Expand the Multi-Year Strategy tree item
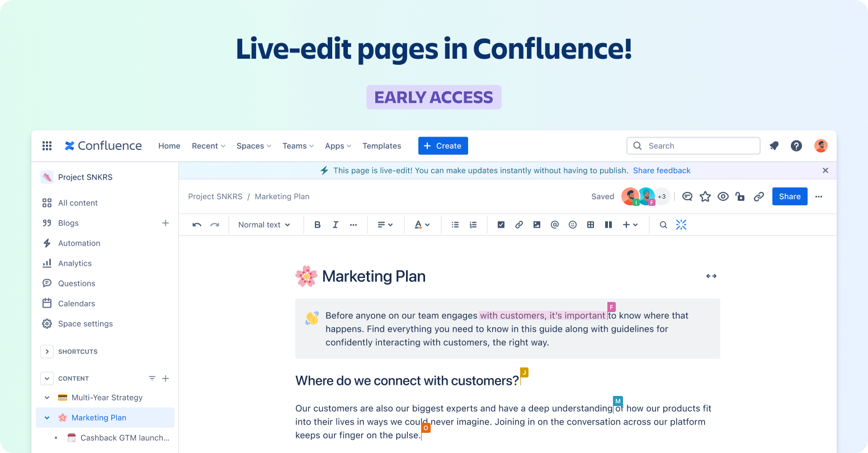The width and height of the screenshot is (868, 453). 47,398
